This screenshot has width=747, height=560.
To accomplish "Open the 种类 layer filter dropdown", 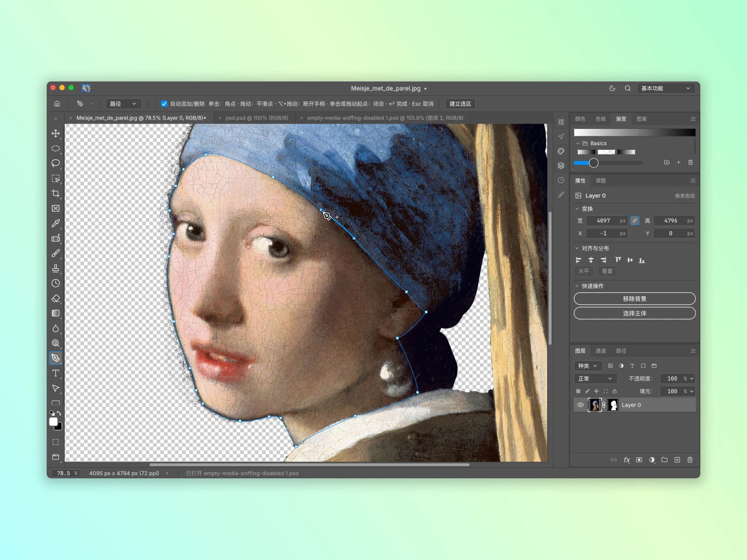I will 587,366.
